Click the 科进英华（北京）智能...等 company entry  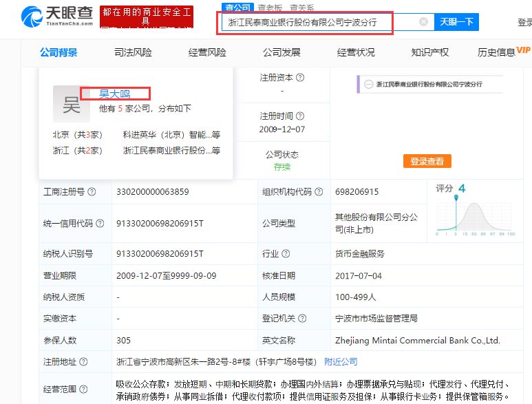coord(171,135)
